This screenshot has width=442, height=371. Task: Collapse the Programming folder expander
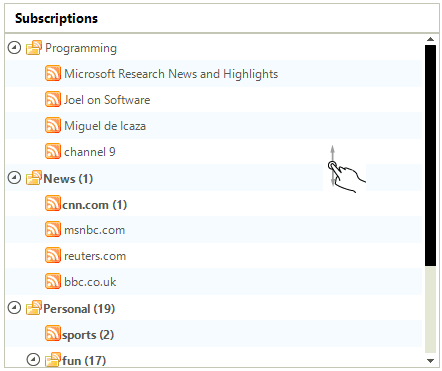pos(14,48)
